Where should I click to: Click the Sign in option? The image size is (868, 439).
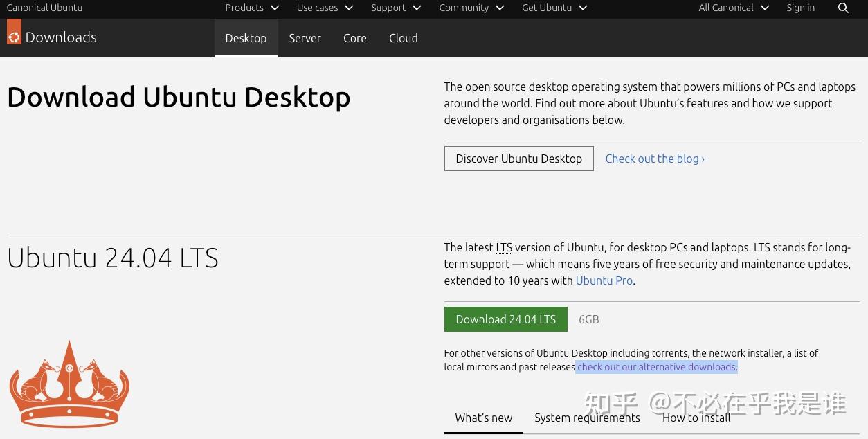click(x=800, y=8)
